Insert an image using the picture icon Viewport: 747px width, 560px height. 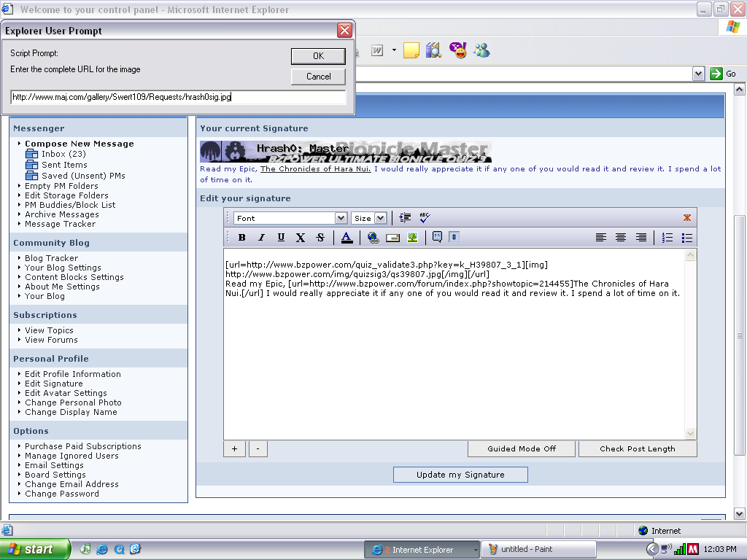click(x=411, y=237)
